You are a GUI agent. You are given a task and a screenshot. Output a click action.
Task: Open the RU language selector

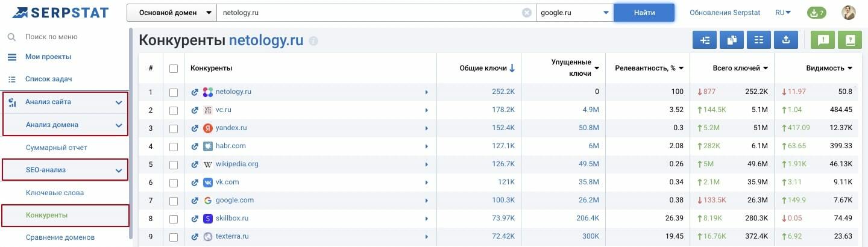pyautogui.click(x=783, y=13)
